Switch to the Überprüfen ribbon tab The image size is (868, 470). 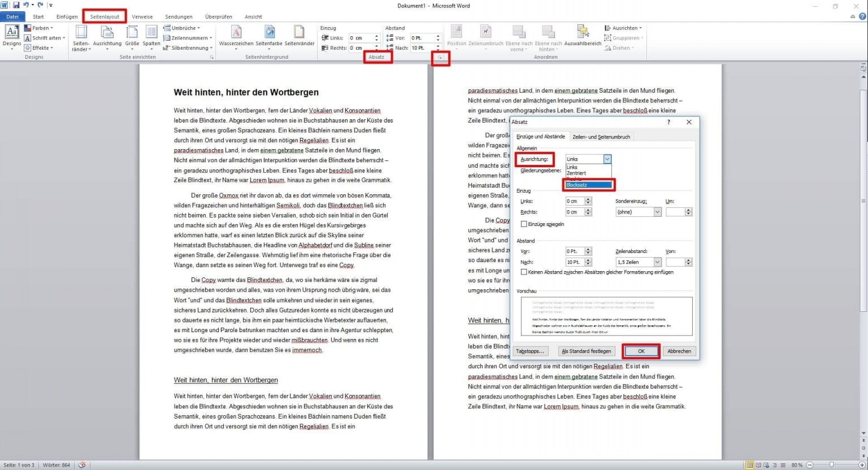pos(218,17)
